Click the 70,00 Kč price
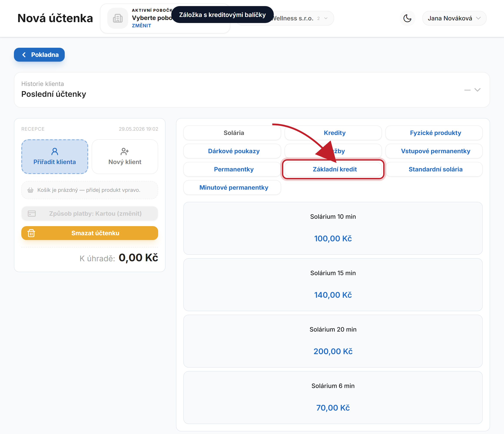The height and width of the screenshot is (434, 504). coord(333,408)
